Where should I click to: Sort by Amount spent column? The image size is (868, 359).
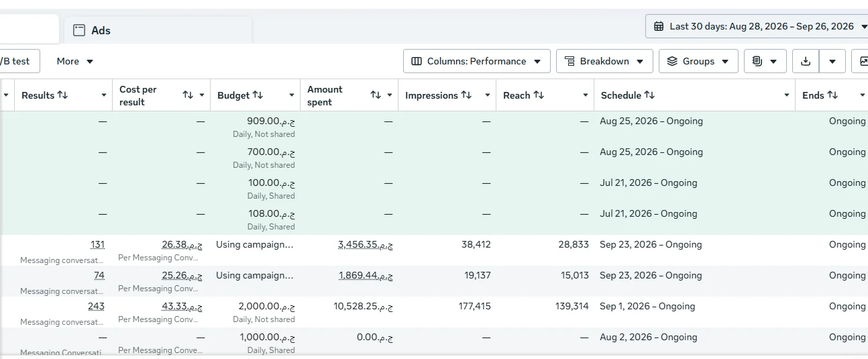(x=376, y=95)
